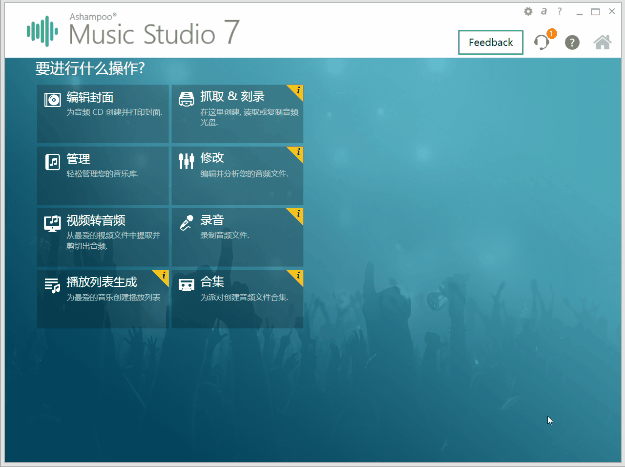625x467 pixels.
Task: Open the 编辑封面 cover editor tile
Action: 103,114
